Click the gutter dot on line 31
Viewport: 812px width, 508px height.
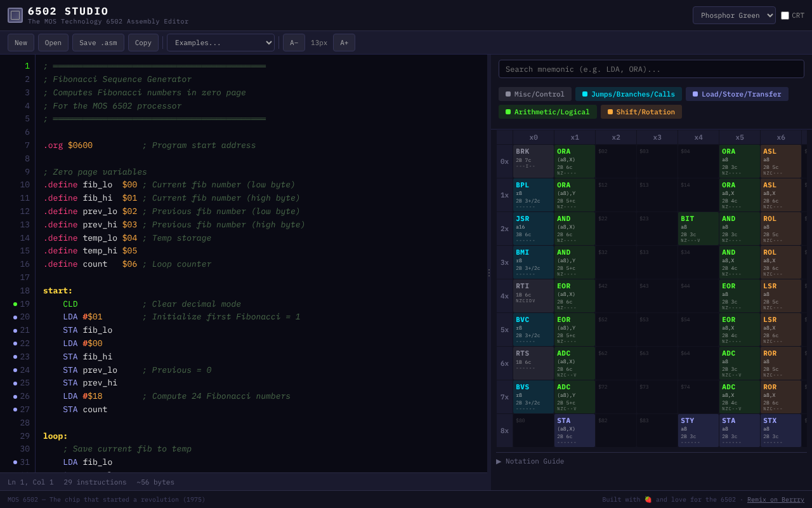(15, 462)
